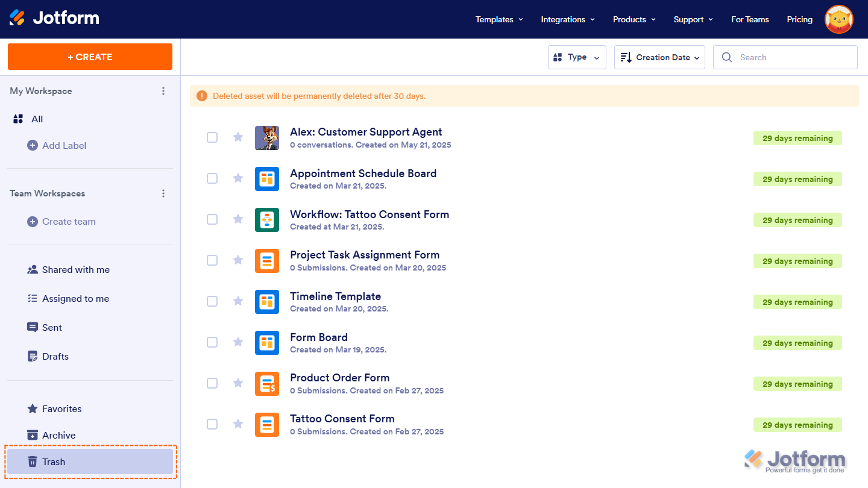Expand the Templates menu
This screenshot has height=488, width=868.
tap(499, 19)
